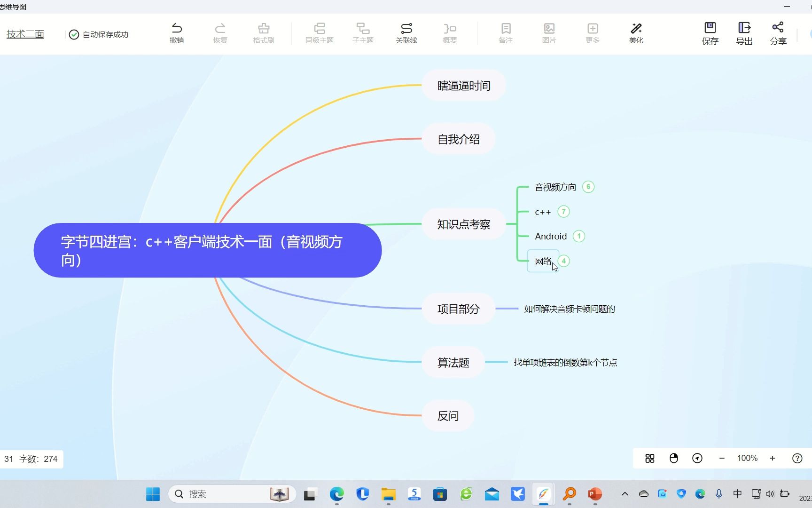Open the Mail app from taskbar
Image resolution: width=812 pixels, height=508 pixels.
pyautogui.click(x=492, y=494)
